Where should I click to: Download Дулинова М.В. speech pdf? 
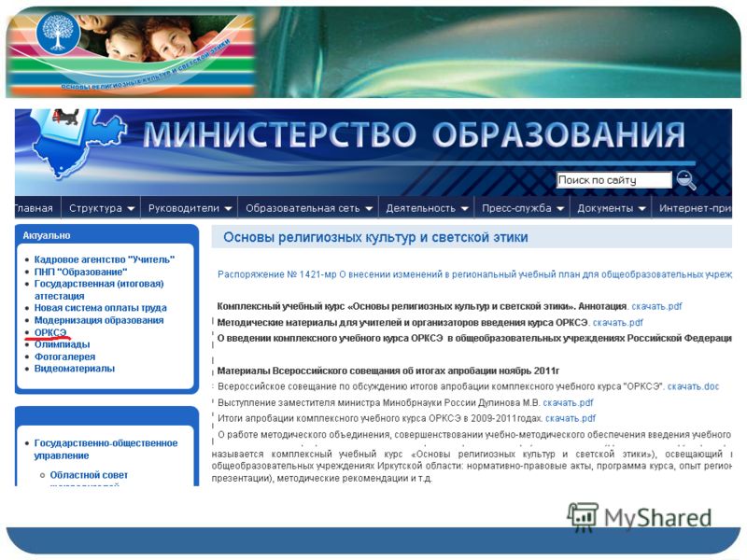click(568, 402)
